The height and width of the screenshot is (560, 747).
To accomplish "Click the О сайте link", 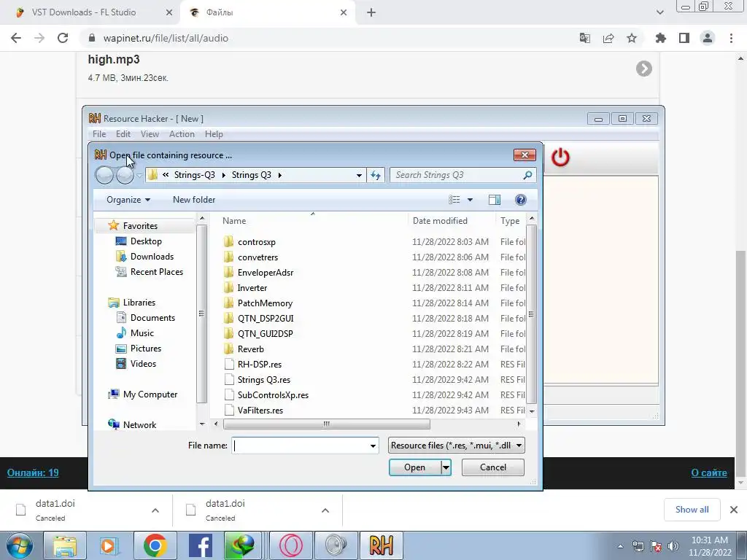I will pos(709,472).
